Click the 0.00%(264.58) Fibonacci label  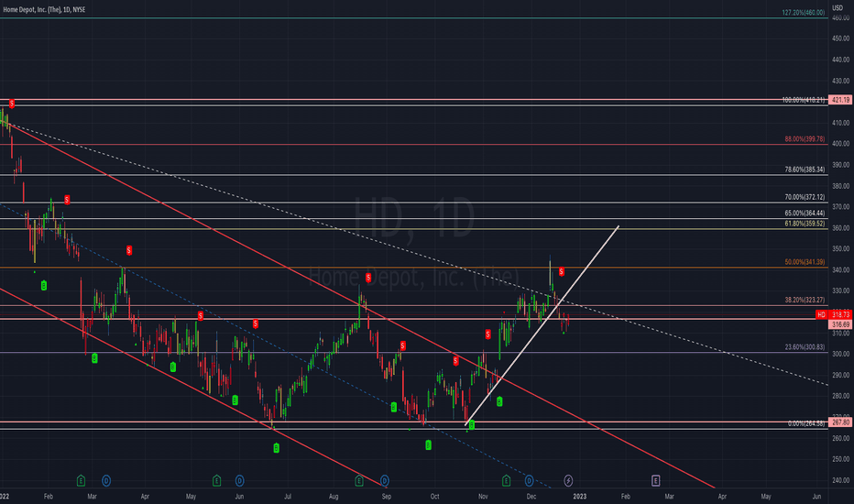(x=806, y=423)
